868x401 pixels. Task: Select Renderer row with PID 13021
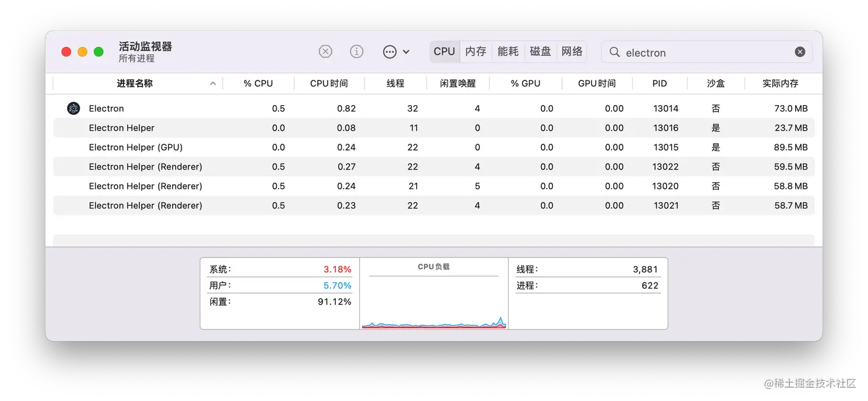click(434, 205)
